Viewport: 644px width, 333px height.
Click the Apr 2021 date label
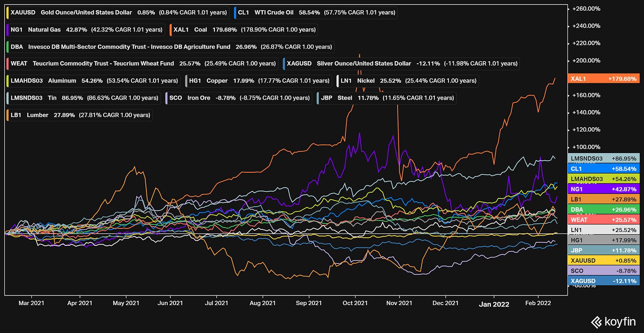tap(79, 303)
